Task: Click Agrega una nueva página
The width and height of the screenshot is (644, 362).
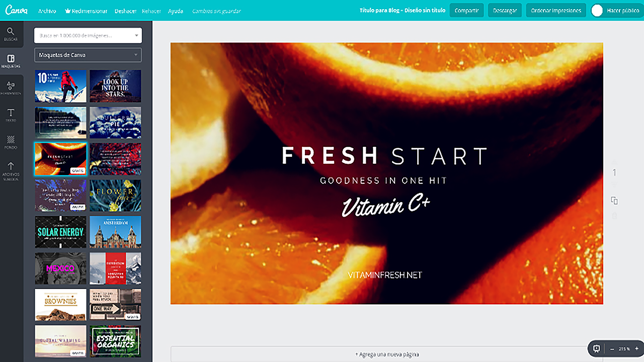Action: (x=387, y=354)
